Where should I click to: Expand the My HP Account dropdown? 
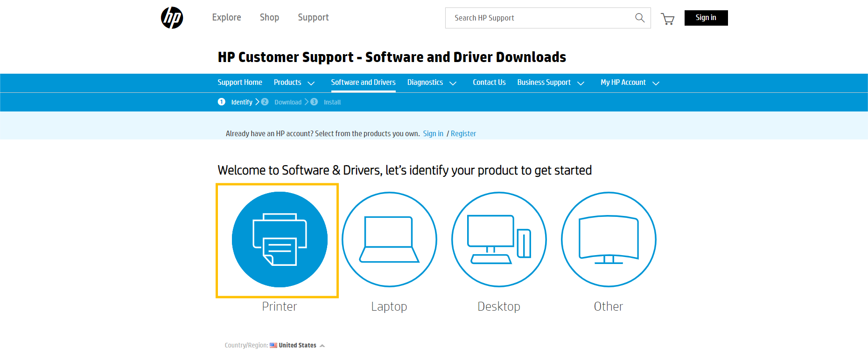click(x=656, y=83)
